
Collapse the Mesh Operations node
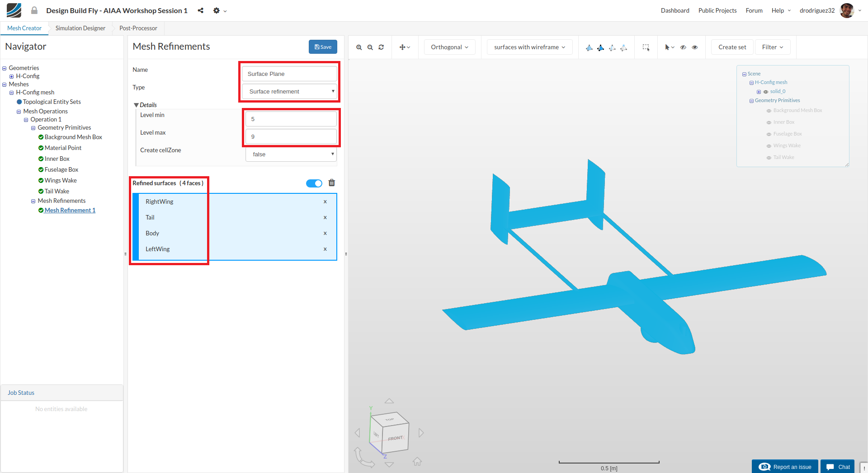19,112
